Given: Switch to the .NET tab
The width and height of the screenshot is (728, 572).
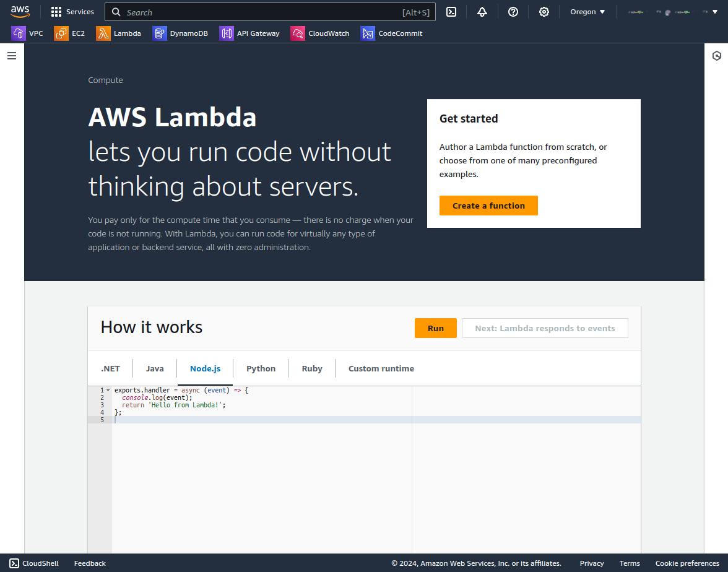Looking at the screenshot, I should [110, 369].
